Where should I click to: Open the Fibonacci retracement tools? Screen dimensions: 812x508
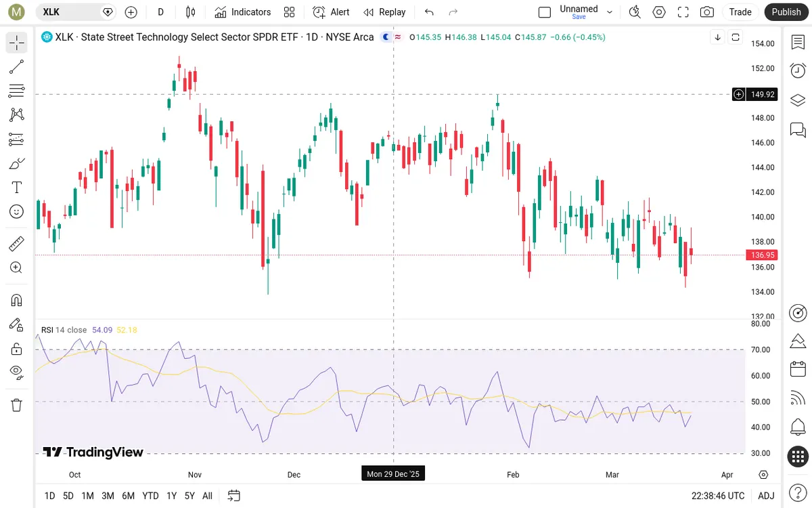pyautogui.click(x=17, y=91)
